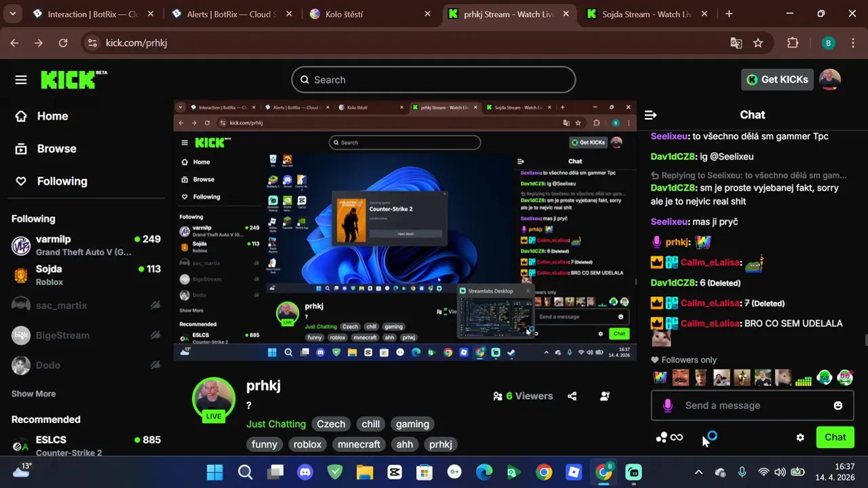Open the user profile avatar menu
The image size is (868, 488).
(830, 79)
